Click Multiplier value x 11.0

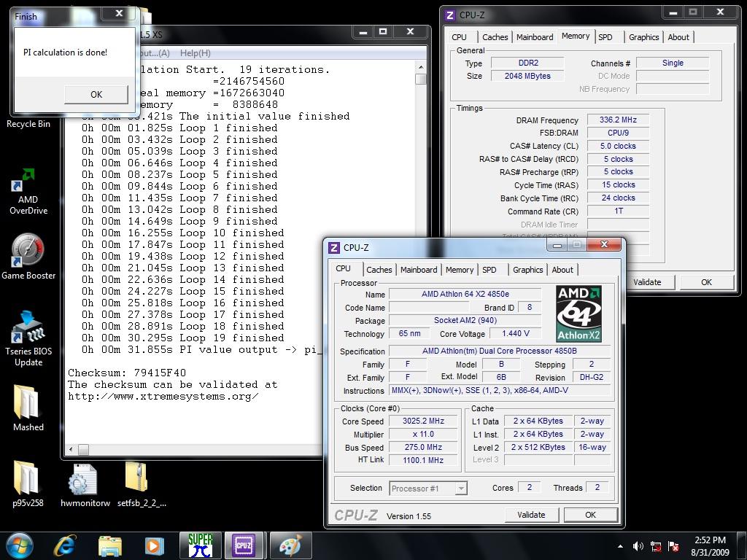(x=423, y=435)
